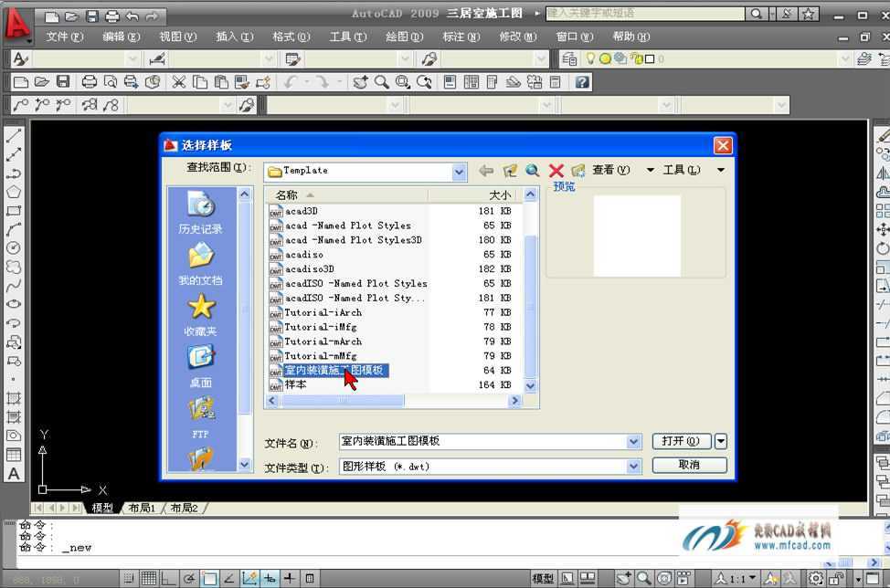Toggle Object Snap in status bar
890x588 pixels.
coord(209,578)
